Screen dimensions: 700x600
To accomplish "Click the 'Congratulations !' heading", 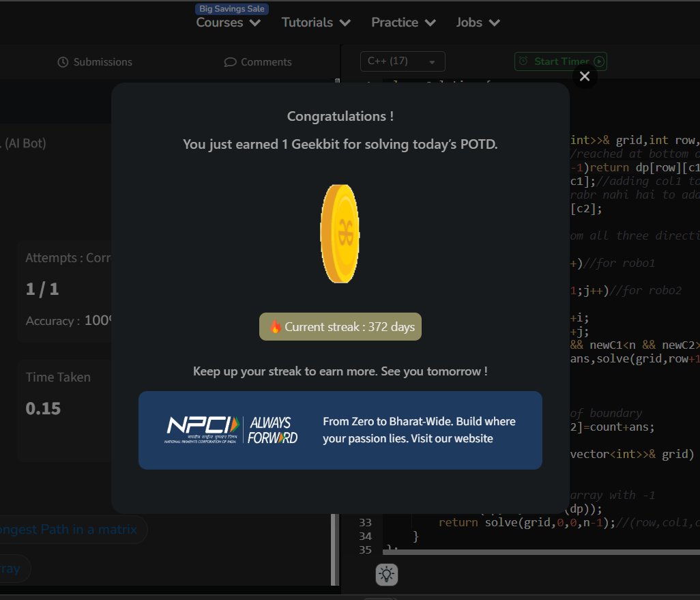I will 340,116.
